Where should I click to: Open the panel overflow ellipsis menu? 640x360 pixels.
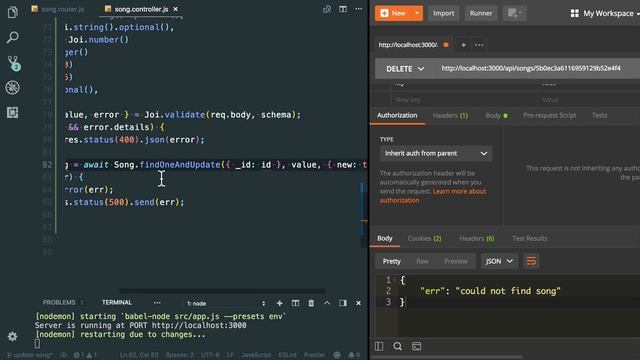[157, 303]
